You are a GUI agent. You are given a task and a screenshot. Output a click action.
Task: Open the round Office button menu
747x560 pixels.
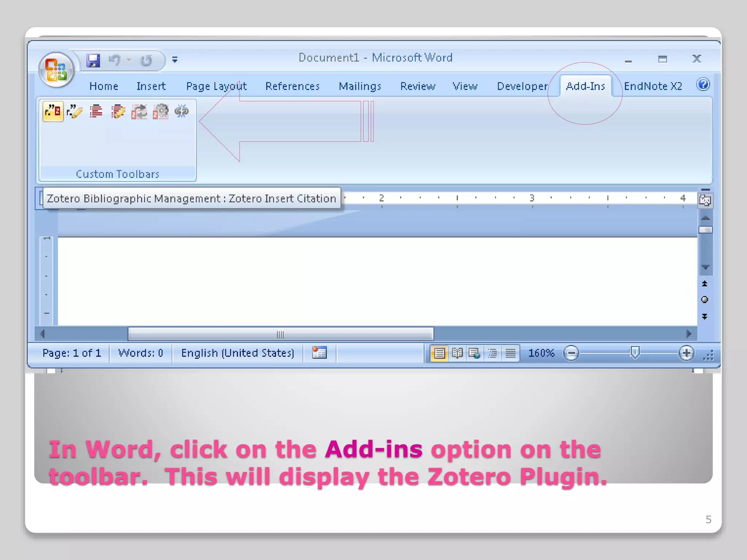pos(56,69)
